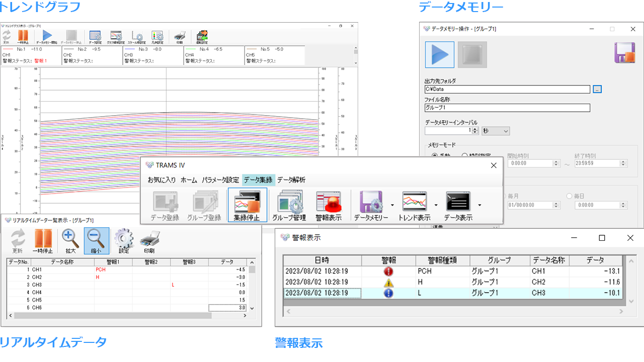Click 開始時刻 0:00:00 spinner arrows
The image size is (644, 362).
(556, 163)
